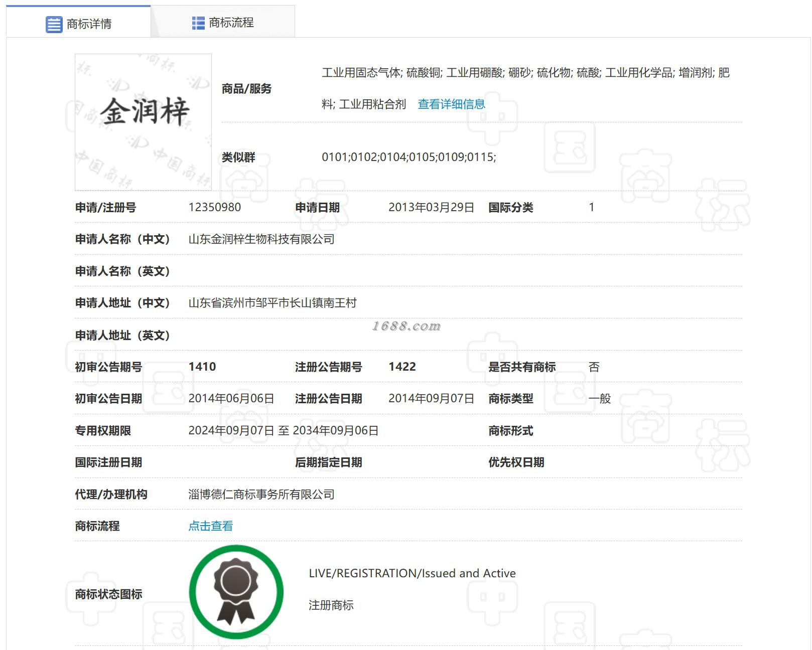The width and height of the screenshot is (812, 650).
Task: Select shared trademark value 否
Action: [x=594, y=367]
